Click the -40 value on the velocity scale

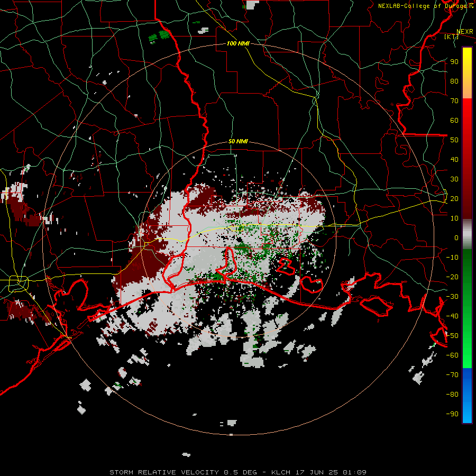[452, 316]
